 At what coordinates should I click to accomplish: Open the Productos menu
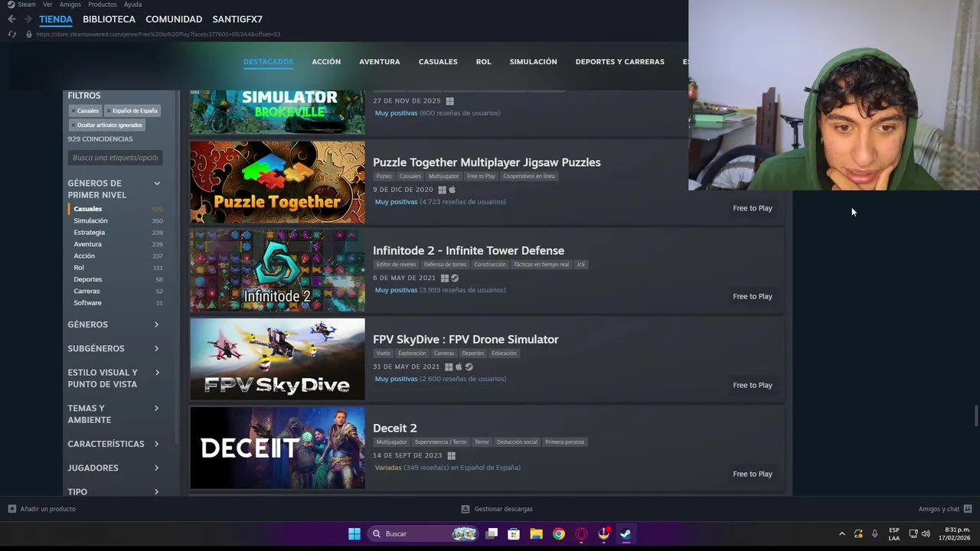click(x=102, y=5)
